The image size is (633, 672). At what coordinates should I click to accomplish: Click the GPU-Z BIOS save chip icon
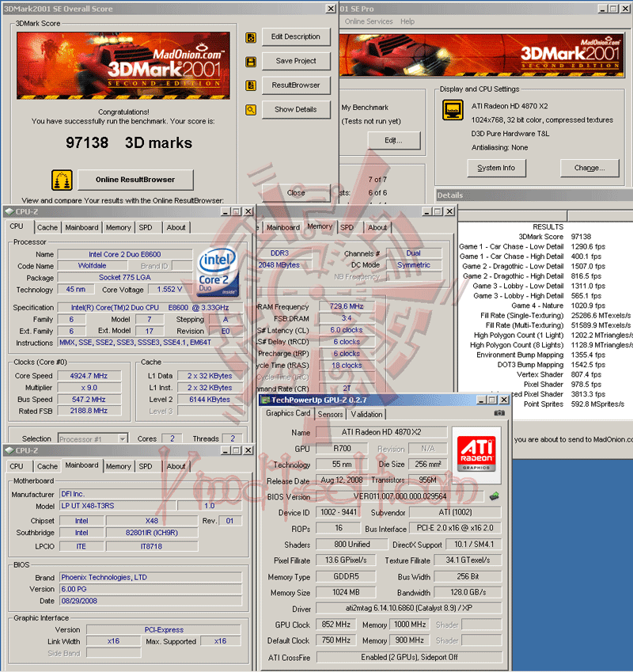pos(495,496)
